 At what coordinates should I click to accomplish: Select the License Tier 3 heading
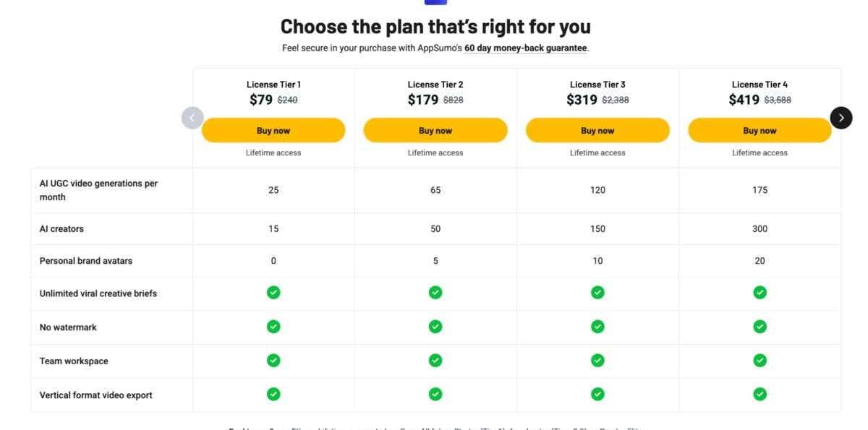(597, 85)
